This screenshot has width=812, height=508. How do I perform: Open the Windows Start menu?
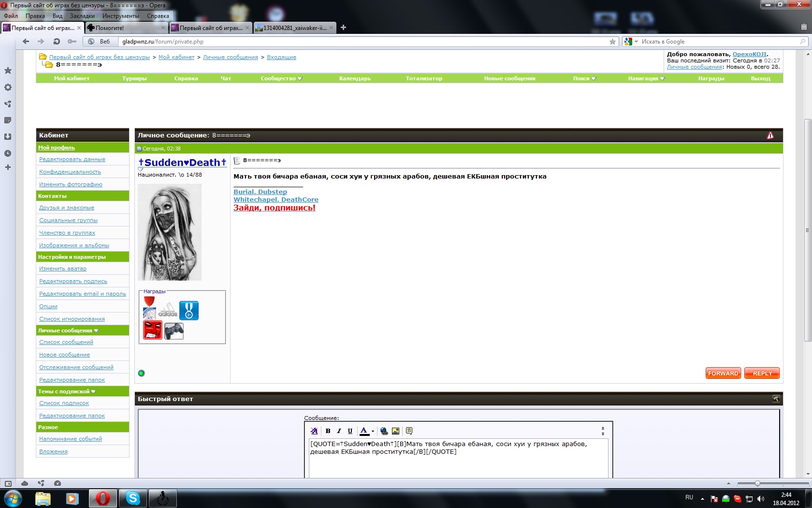coord(13,498)
